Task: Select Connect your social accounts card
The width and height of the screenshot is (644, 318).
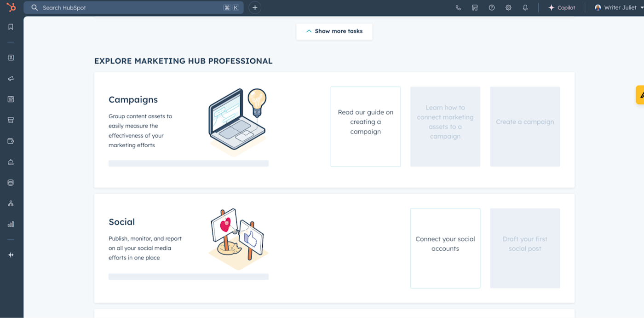Action: click(x=445, y=249)
